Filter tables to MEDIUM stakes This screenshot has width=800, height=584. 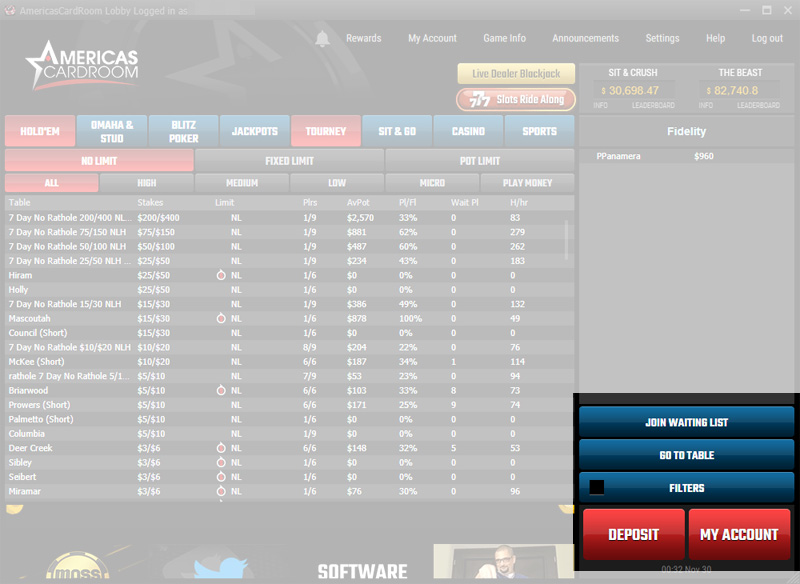coord(242,183)
